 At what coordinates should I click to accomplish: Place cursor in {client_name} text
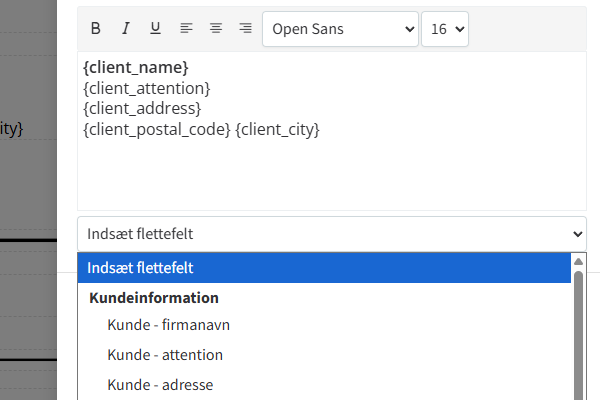point(136,68)
